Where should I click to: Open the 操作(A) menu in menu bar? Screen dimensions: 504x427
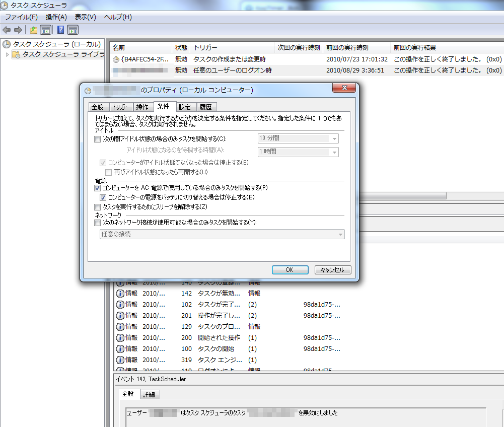(56, 17)
